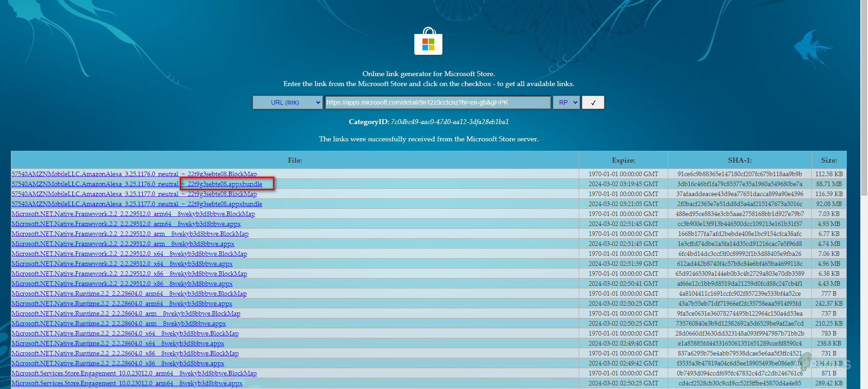Download NET.Native.Framework 2.2 x86 appx

(122, 283)
